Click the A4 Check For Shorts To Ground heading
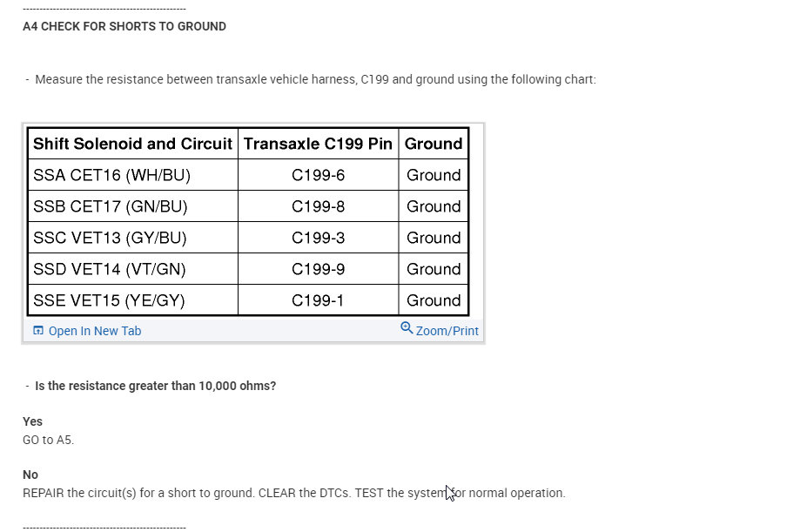 pyautogui.click(x=124, y=26)
